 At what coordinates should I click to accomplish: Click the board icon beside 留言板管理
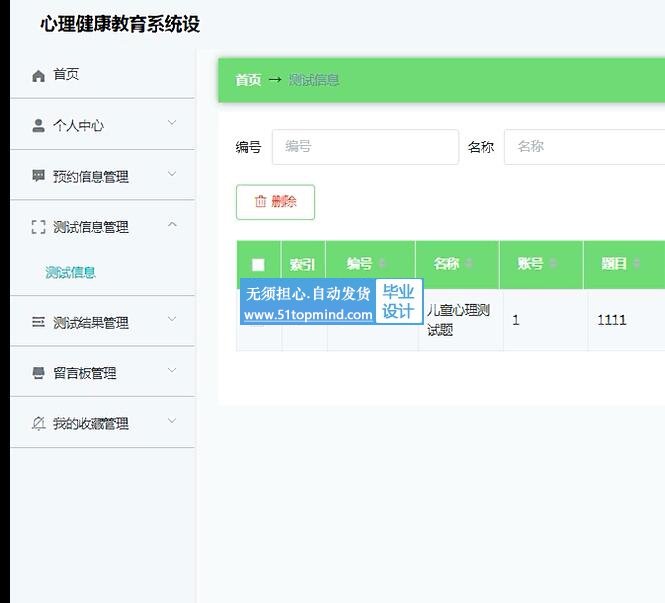click(x=38, y=373)
